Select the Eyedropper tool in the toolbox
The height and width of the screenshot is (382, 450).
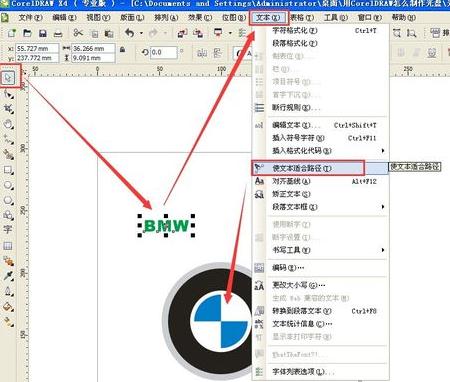tap(8, 276)
